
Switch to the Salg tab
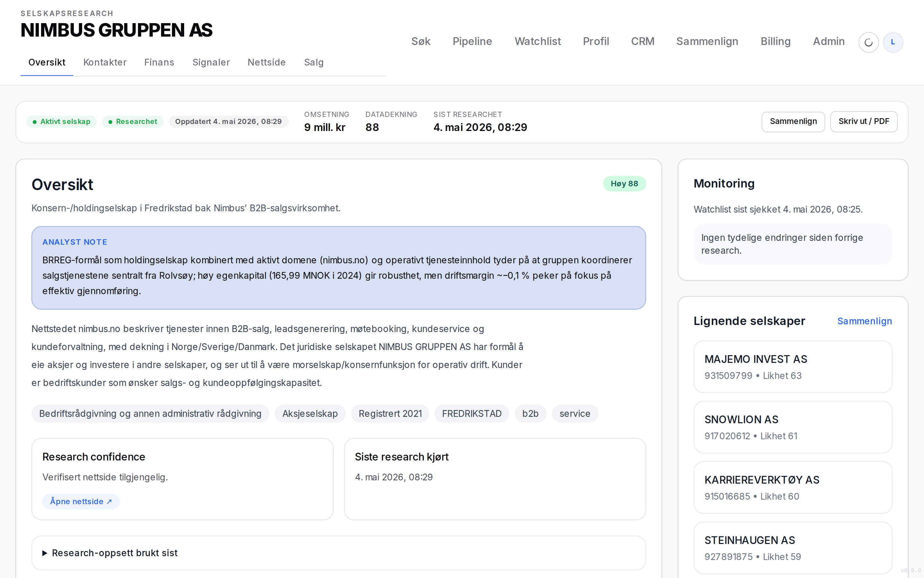314,62
